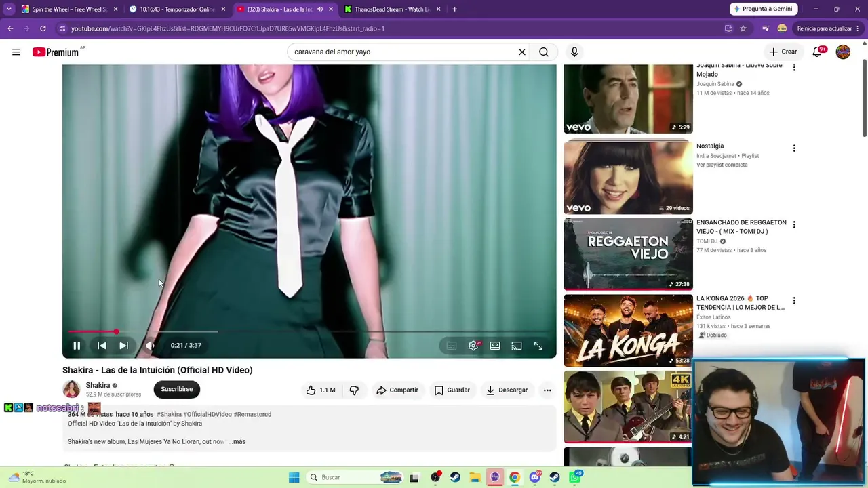
Task: Open options for Enganchado de Reggaeton Viejo
Action: point(794,224)
